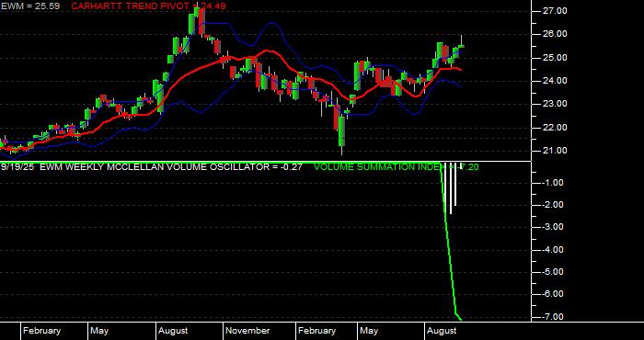Click the last August date label

click(442, 331)
